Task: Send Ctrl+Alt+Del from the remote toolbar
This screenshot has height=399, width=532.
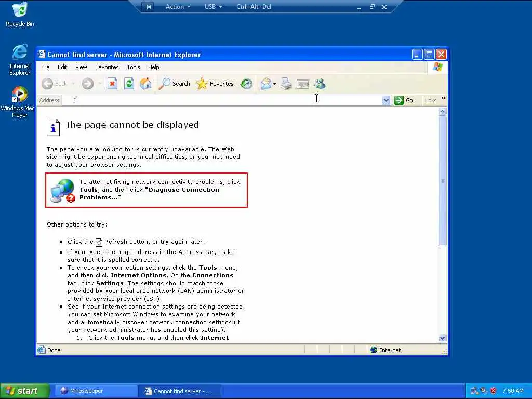Action: (254, 7)
